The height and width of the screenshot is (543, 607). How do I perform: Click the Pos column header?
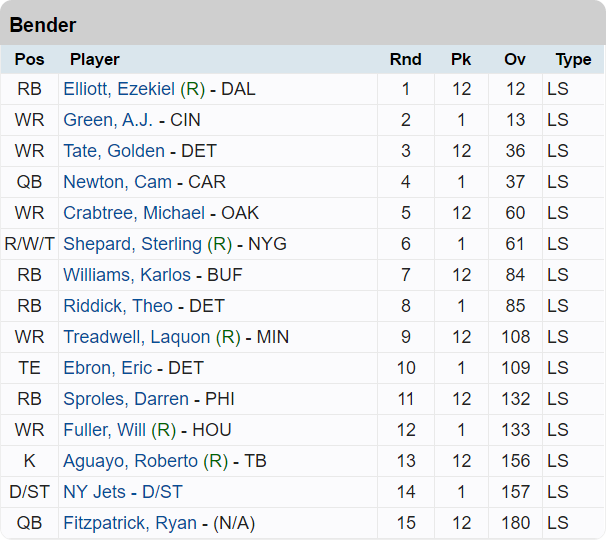[29, 60]
